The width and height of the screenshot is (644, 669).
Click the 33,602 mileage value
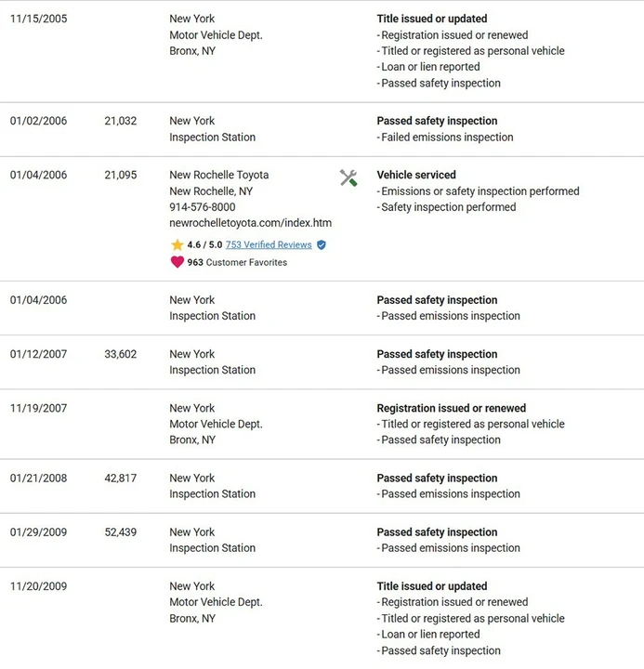[x=121, y=354]
